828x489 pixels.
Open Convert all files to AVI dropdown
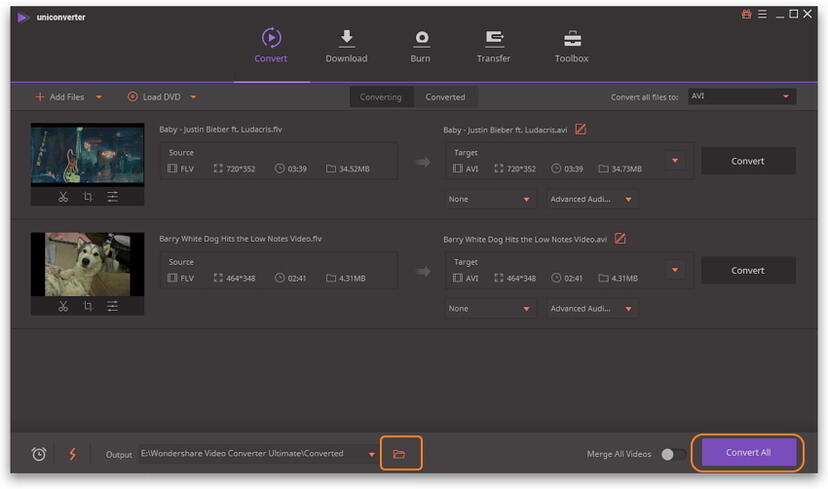tap(742, 96)
